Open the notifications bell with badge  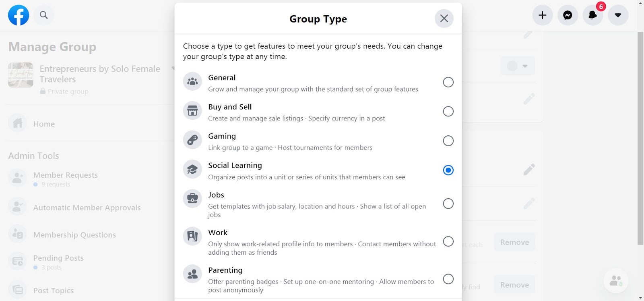coord(593,15)
